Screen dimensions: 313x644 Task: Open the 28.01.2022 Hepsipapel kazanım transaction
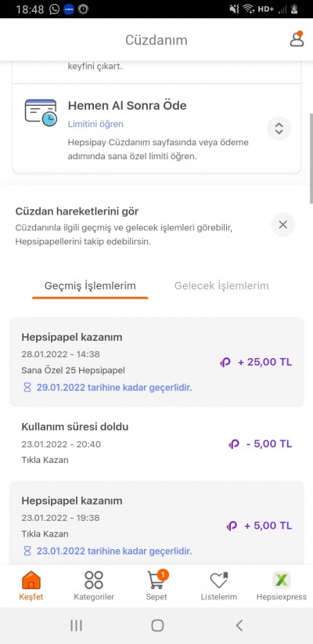pyautogui.click(x=156, y=362)
